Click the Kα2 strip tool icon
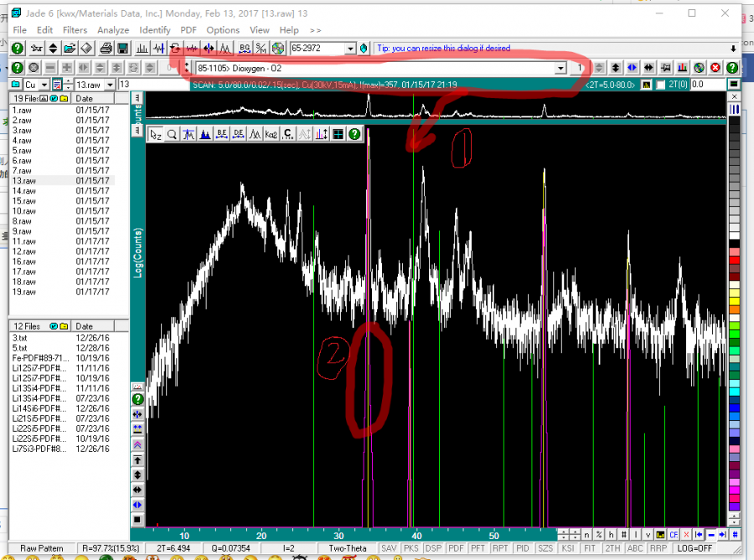754x560 pixels. [x=271, y=134]
